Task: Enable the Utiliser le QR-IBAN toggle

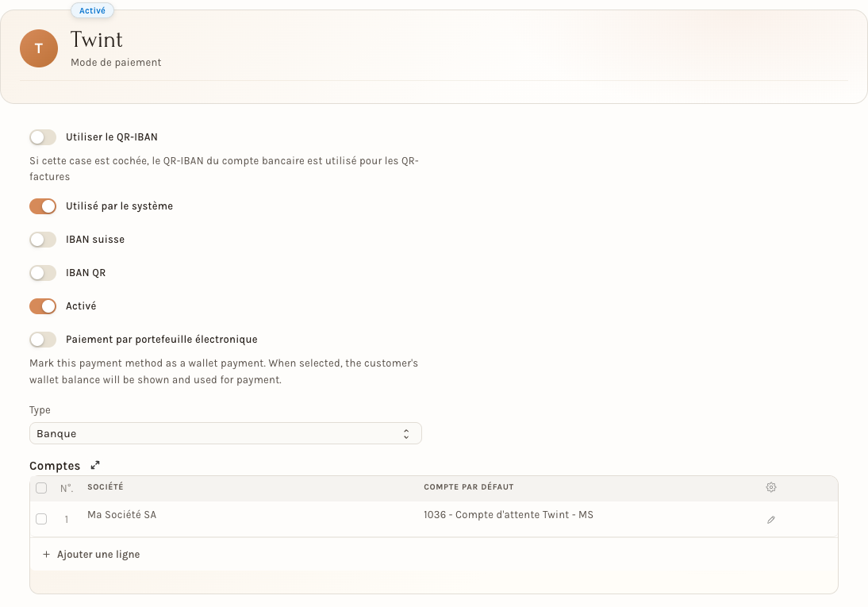Action: tap(43, 137)
